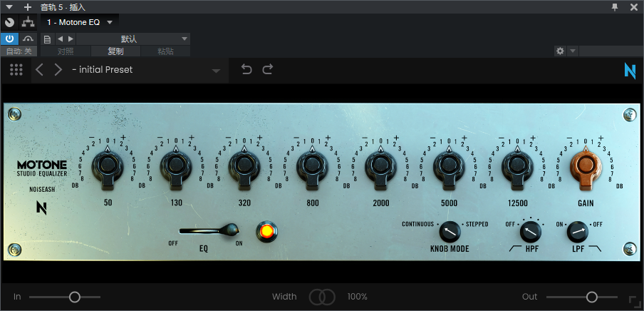The height and width of the screenshot is (311, 644).
Task: Click the 50 Hz band knob
Action: pos(108,165)
